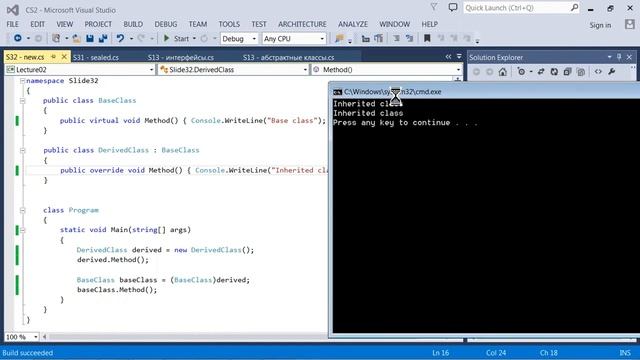
Task: Pin the S32 - new.cs tab
Action: click(x=53, y=57)
